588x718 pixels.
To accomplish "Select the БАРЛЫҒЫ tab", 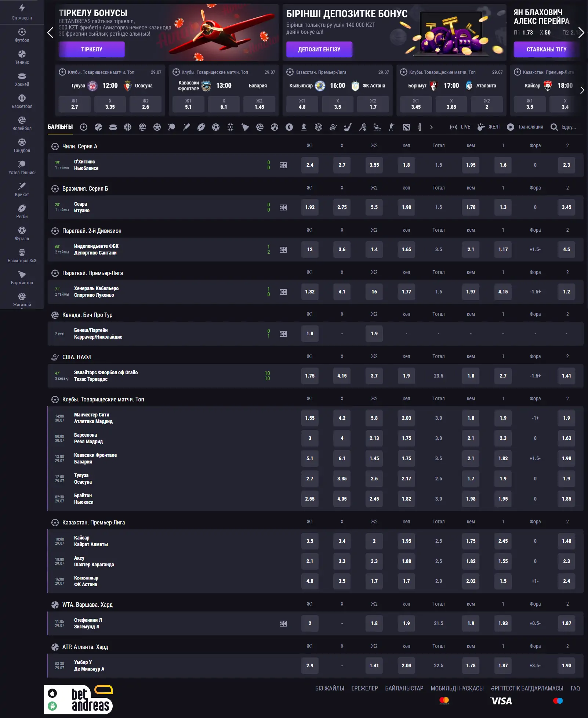I will 60,127.
